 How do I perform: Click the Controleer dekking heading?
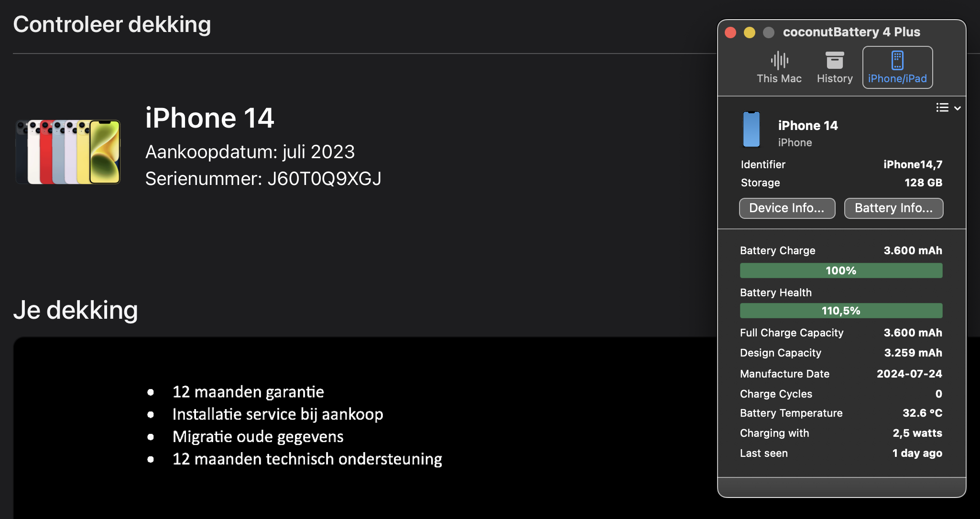click(112, 24)
